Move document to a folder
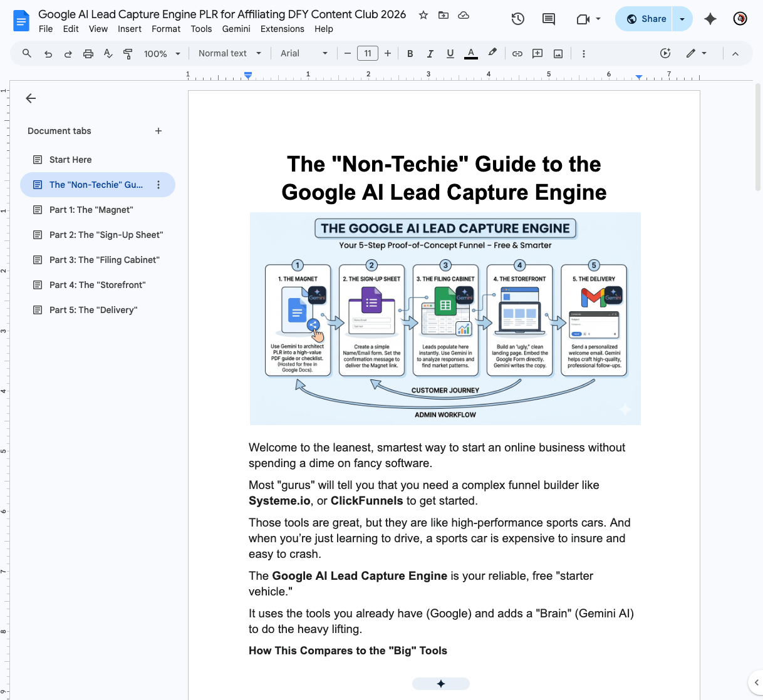This screenshot has width=763, height=700. (444, 15)
